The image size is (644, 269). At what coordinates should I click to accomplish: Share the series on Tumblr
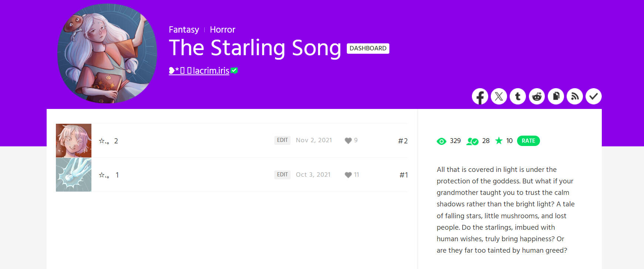click(518, 96)
